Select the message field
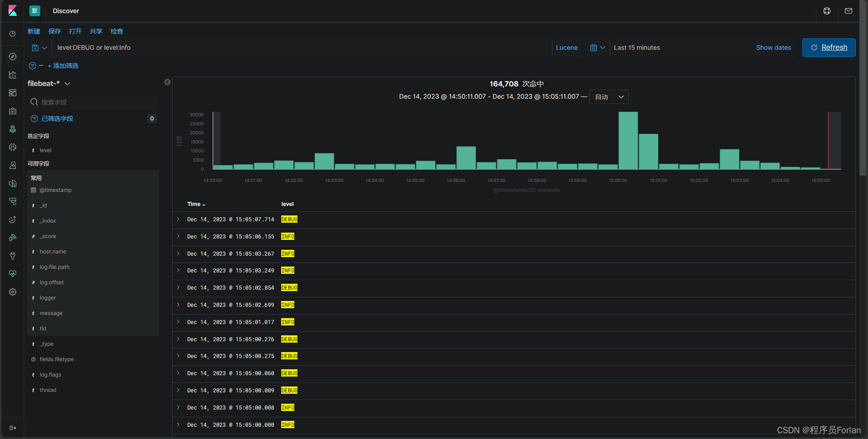868x439 pixels. coord(51,313)
